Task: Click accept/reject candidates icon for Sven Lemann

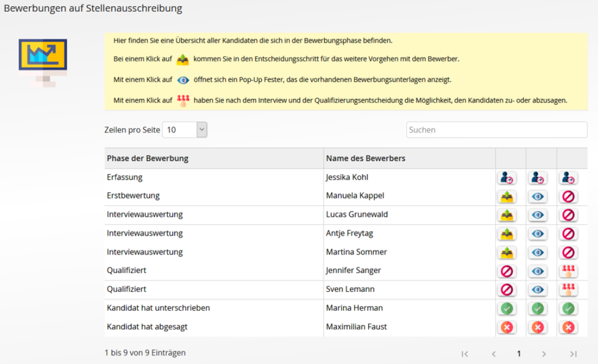Action: [x=568, y=289]
